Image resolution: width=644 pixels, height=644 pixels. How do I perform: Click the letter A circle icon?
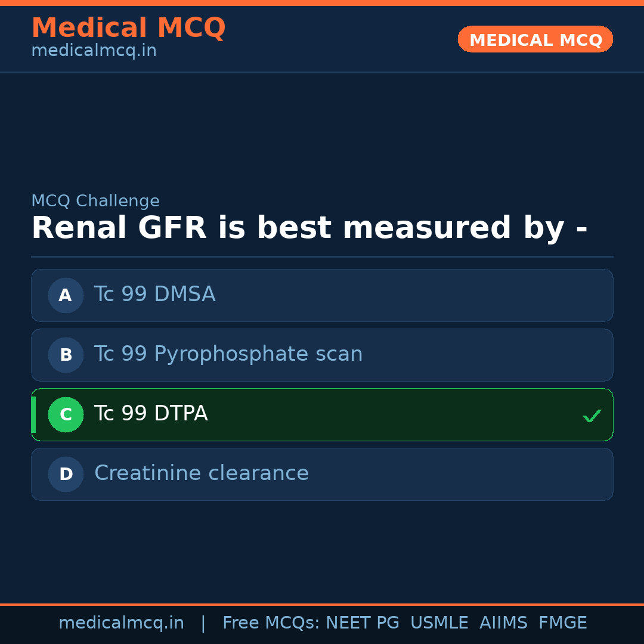(66, 295)
